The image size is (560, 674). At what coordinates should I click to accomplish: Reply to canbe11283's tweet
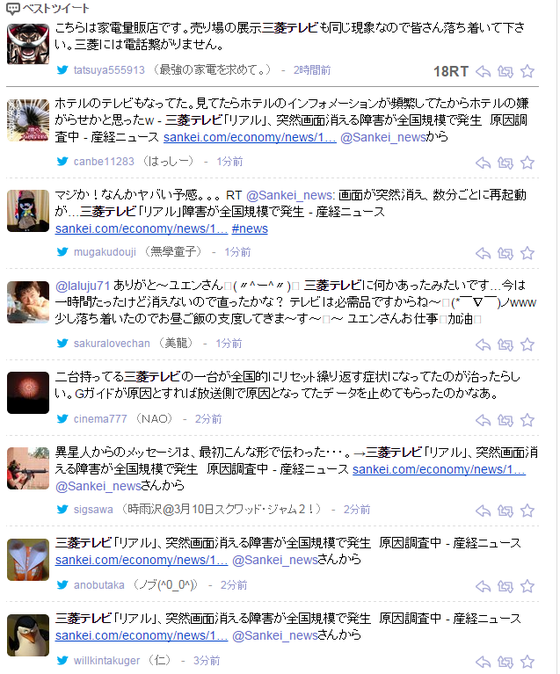point(483,163)
